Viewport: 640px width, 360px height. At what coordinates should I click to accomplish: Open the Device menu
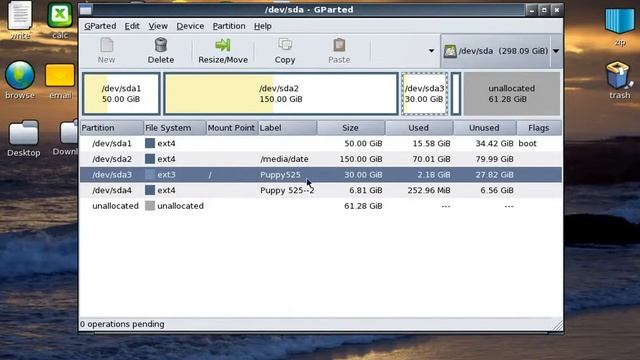[190, 26]
